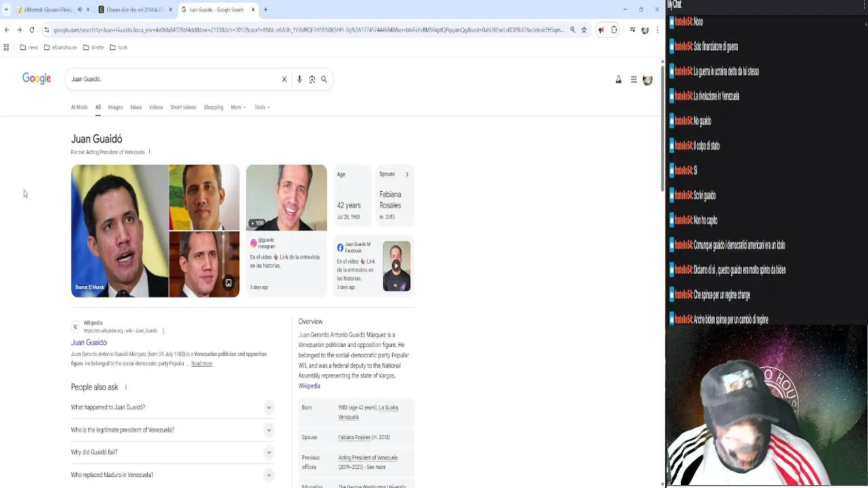Open Google account avatar
Image resolution: width=868 pixels, height=488 pixels.
click(648, 80)
